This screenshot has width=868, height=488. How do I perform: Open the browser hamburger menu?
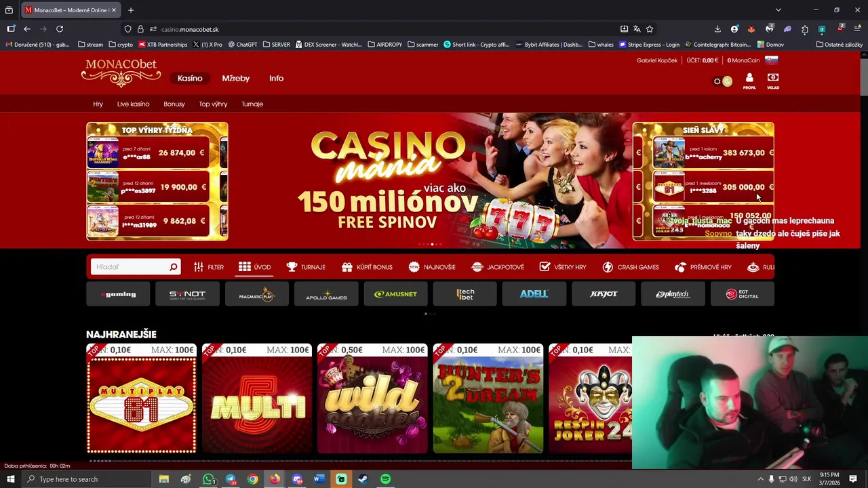point(857,29)
